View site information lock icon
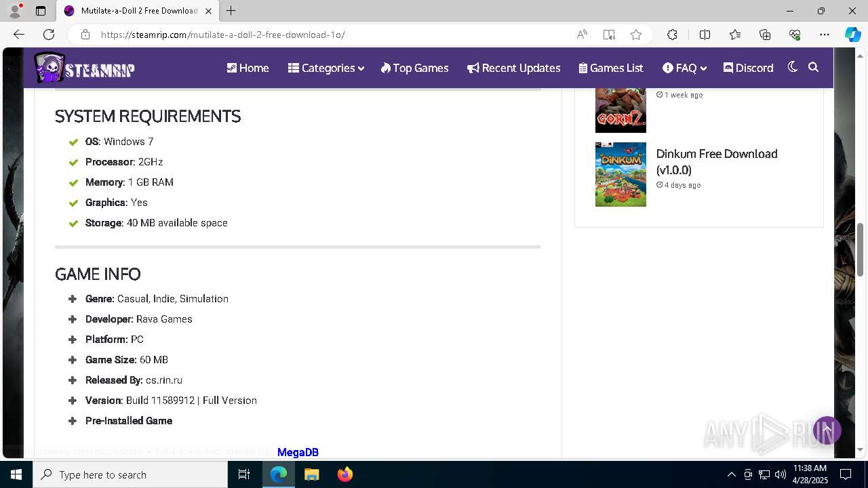868x488 pixels. tap(85, 35)
